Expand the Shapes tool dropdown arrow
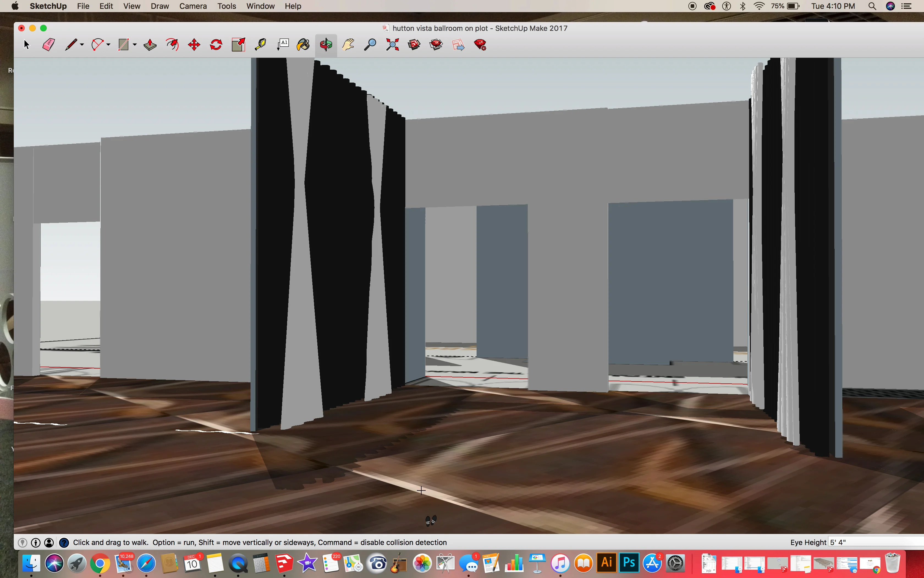Image resolution: width=924 pixels, height=578 pixels. [x=135, y=45]
